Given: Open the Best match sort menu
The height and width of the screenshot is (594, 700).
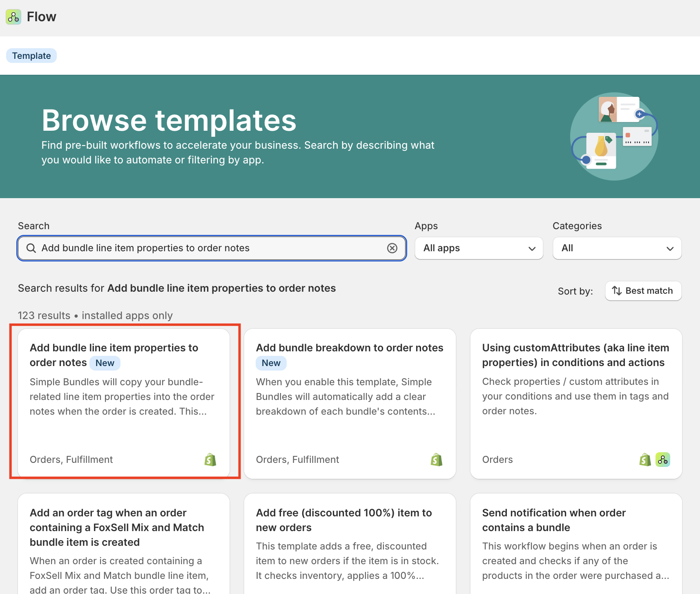Looking at the screenshot, I should pos(643,291).
